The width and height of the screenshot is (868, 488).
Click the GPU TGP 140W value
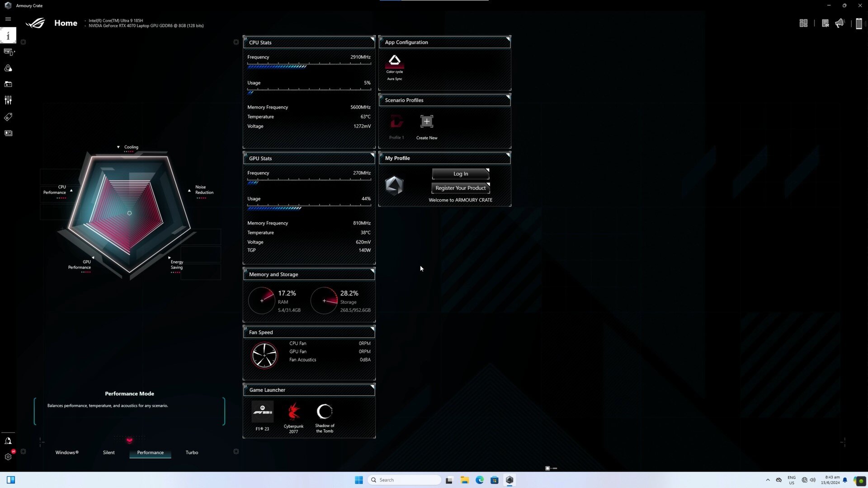point(364,250)
